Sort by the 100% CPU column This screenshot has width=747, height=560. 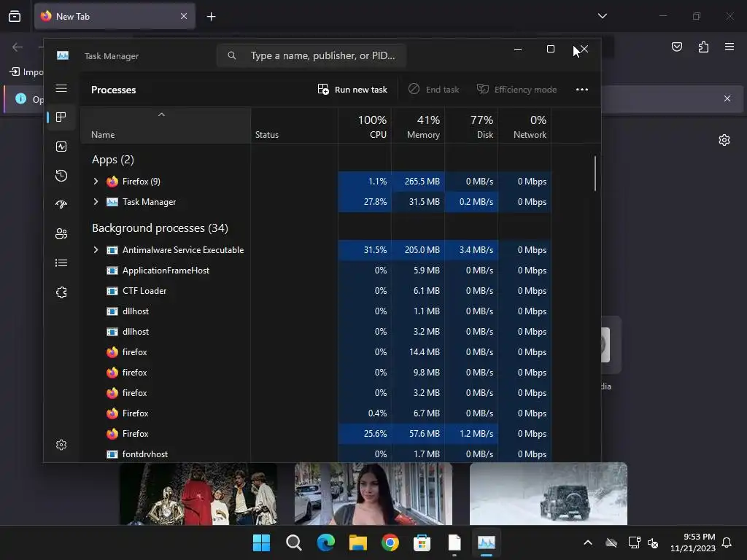[x=365, y=126]
